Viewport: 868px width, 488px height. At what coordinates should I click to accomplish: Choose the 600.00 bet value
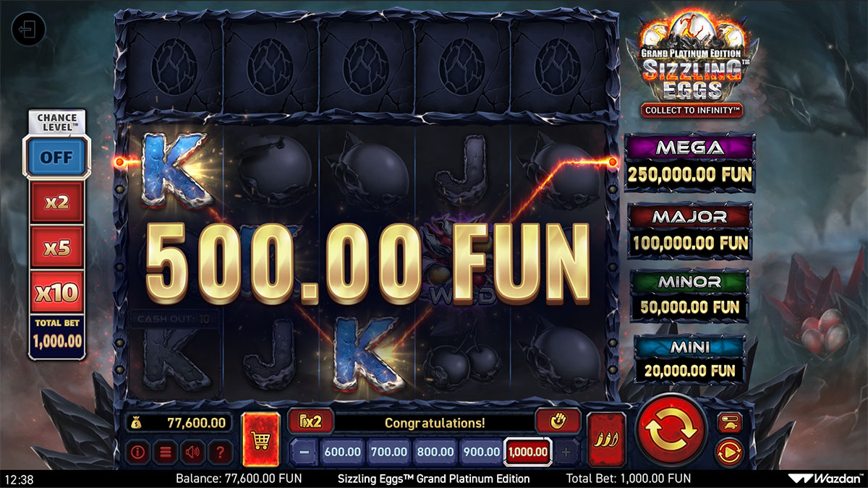[342, 453]
